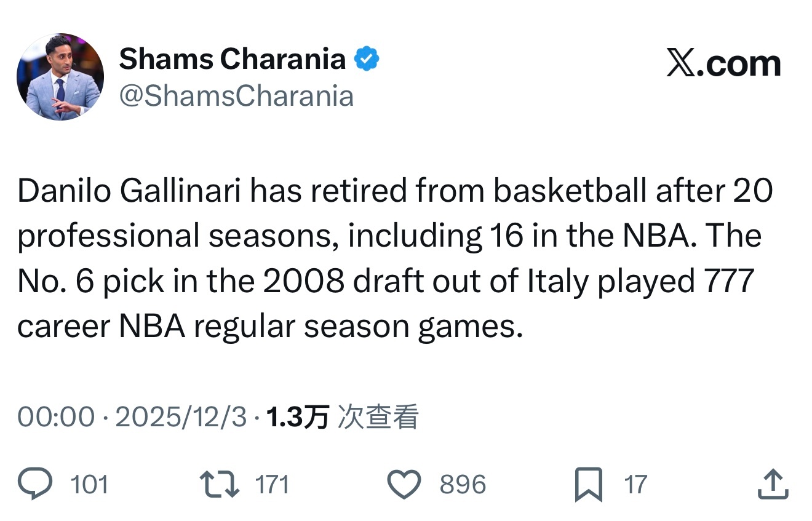Open Shams Charania's profile picture
Screen dimensions: 812x521
click(60, 77)
